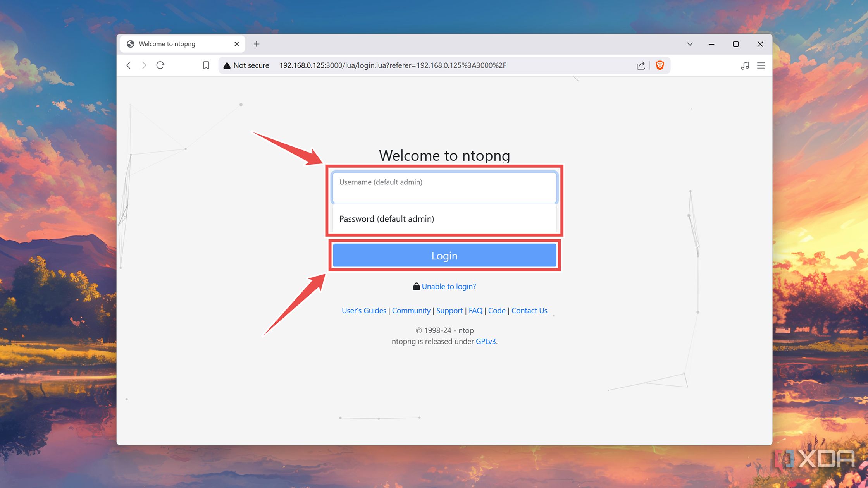Close the Welcome to ntopng tab
This screenshot has height=488, width=868.
pos(236,44)
